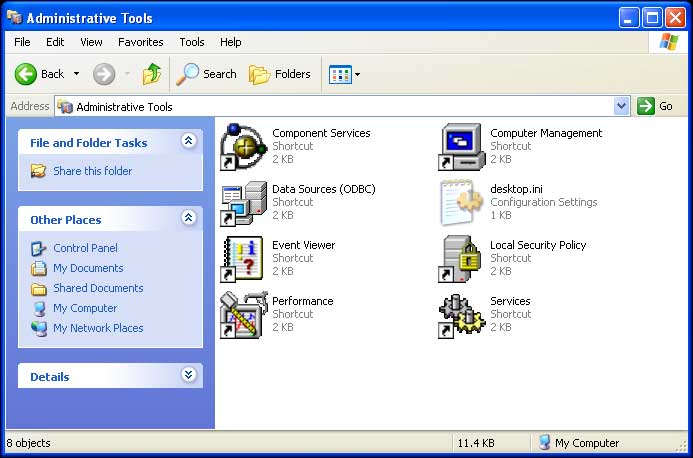Screen dimensions: 693x458
Task: Click the Views toolbar icon
Action: [340, 74]
